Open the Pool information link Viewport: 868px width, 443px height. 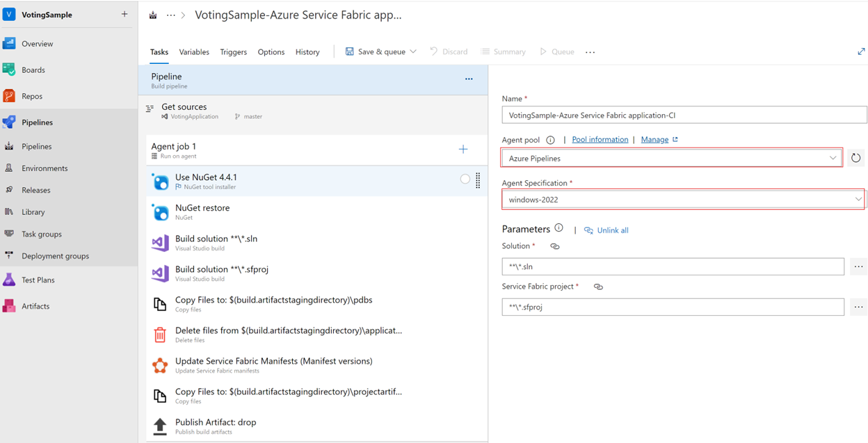pos(600,140)
